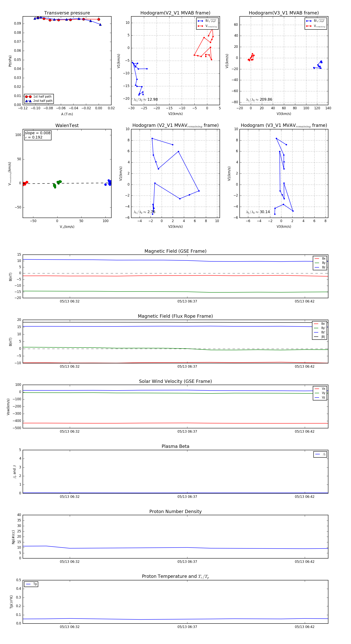Click the Vremaining legend entry in V3_V1 MVAB hodogram
This screenshot has width=351, height=644.
(316, 26)
